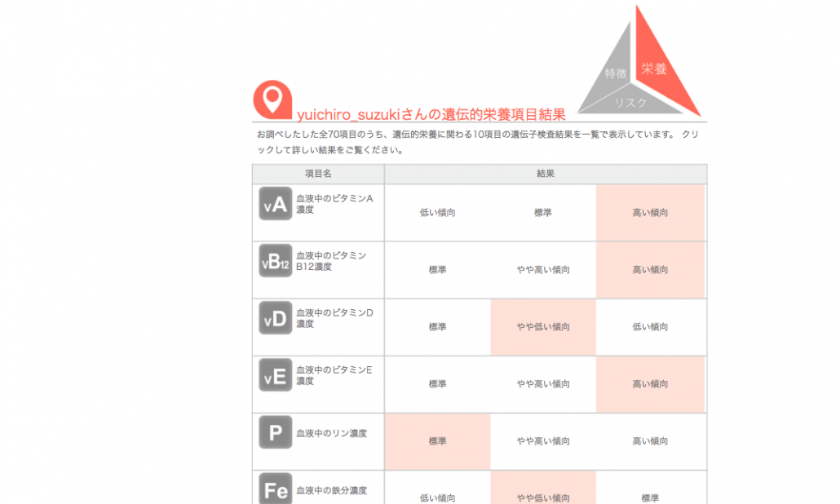Viewport: 840px width, 504px height.
Task: Open the 血液中のビタミンA濃度 item
Action: coord(334,204)
